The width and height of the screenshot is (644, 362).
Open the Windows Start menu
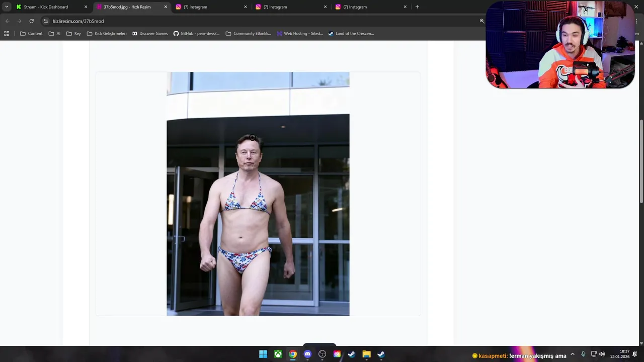pyautogui.click(x=263, y=354)
